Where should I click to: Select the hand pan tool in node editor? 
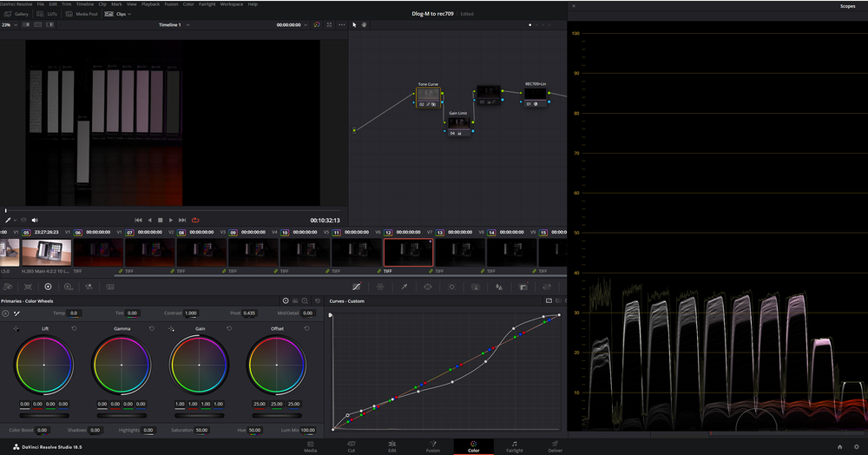click(364, 25)
